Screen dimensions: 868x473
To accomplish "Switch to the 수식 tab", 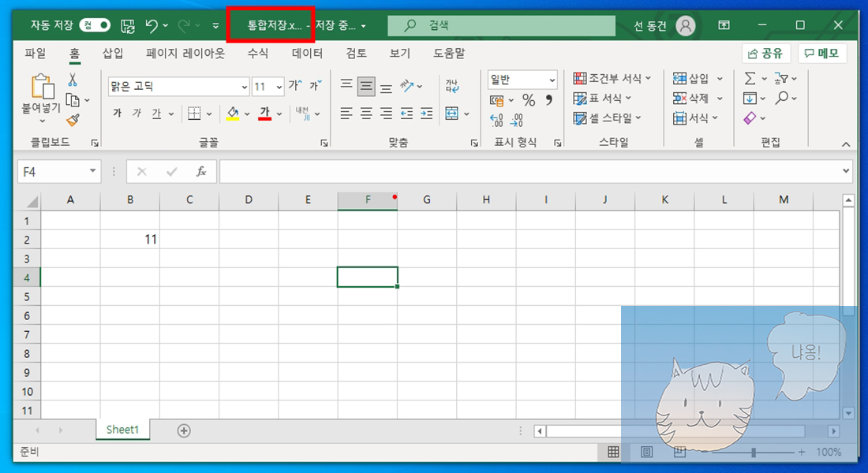I will pyautogui.click(x=258, y=54).
